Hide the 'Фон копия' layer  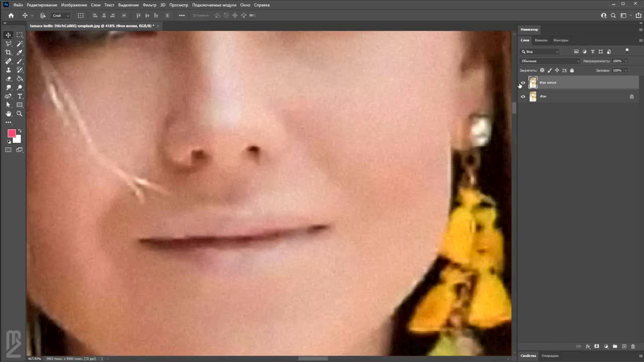pos(523,83)
